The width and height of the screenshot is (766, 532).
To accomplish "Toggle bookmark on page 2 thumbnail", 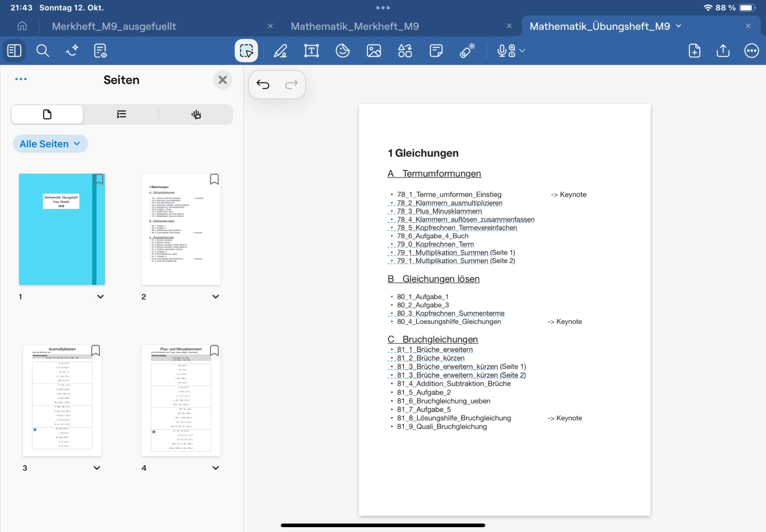I will tap(214, 180).
